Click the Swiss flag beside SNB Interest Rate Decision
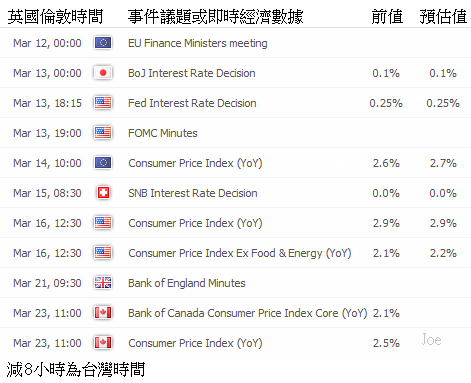The width and height of the screenshot is (471, 383). pos(103,193)
